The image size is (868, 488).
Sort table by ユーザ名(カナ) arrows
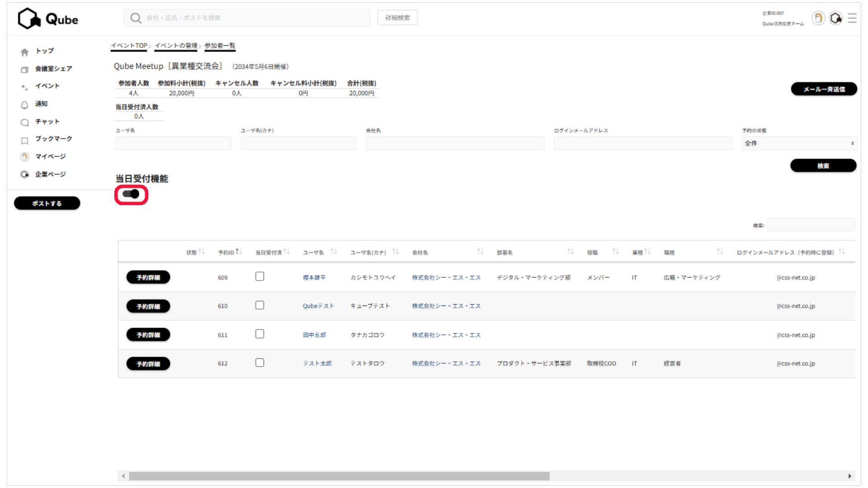396,252
